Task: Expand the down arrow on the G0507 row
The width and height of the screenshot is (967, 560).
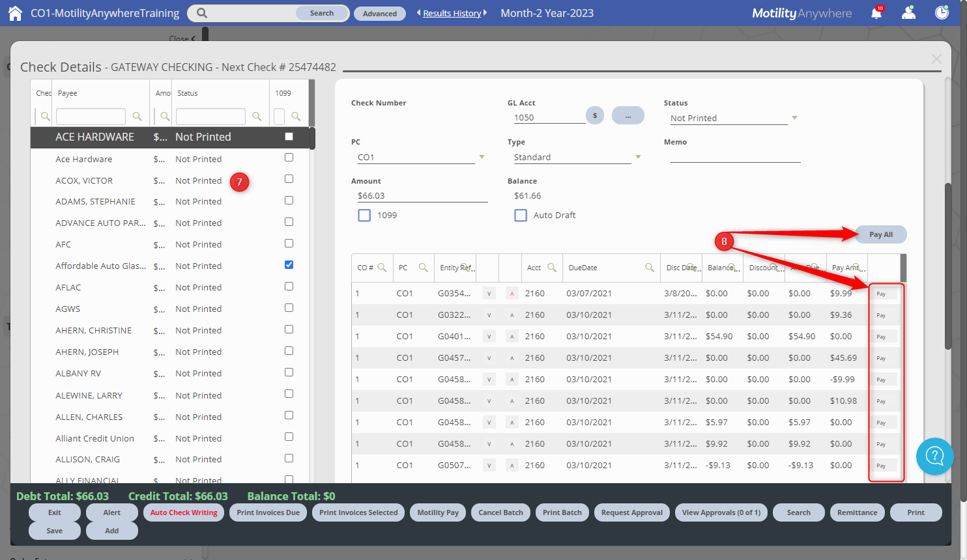Action: tap(489, 466)
